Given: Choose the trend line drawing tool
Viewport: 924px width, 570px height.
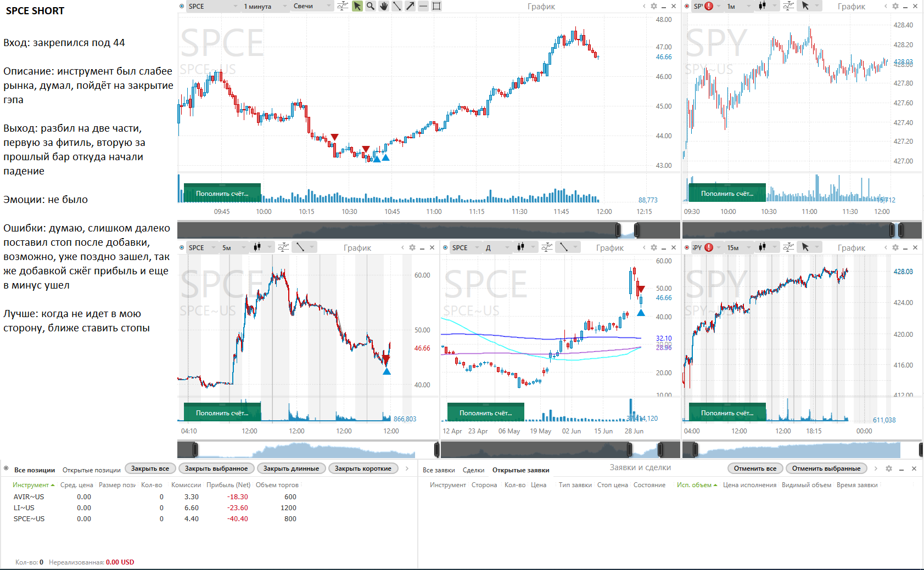Looking at the screenshot, I should 397,6.
